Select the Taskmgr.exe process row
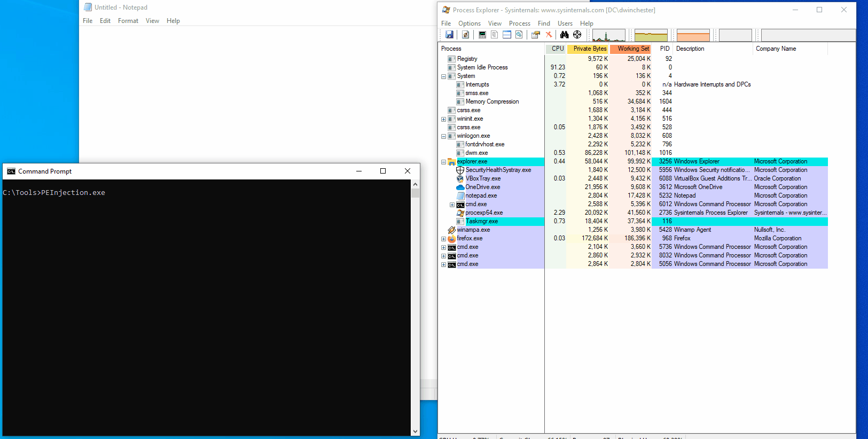868x439 pixels. click(x=633, y=221)
